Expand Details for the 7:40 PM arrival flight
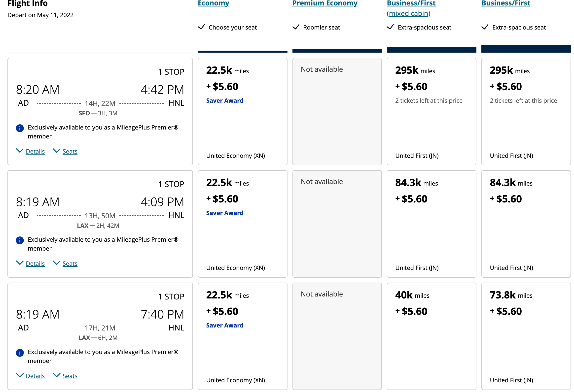The image size is (574, 392). point(35,376)
